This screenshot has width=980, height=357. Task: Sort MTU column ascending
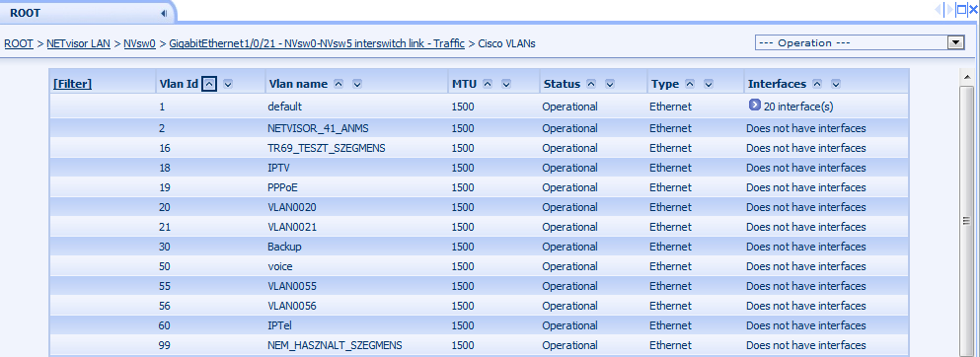489,84
